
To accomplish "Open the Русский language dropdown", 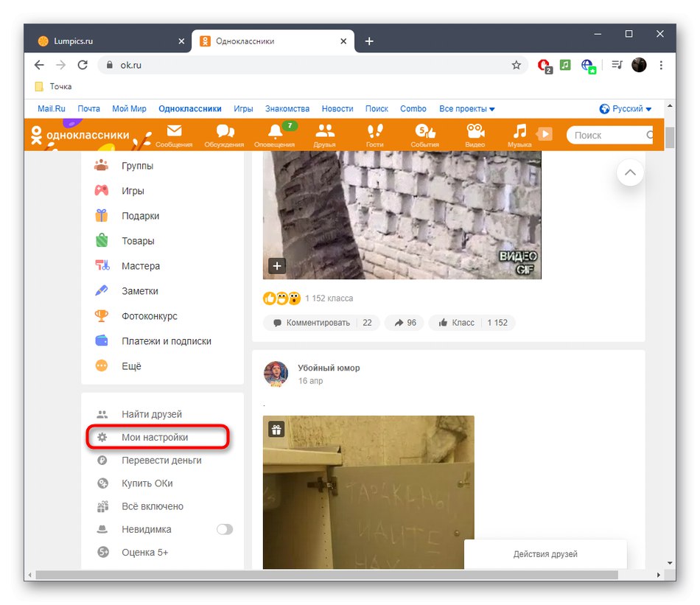I will pos(625,108).
